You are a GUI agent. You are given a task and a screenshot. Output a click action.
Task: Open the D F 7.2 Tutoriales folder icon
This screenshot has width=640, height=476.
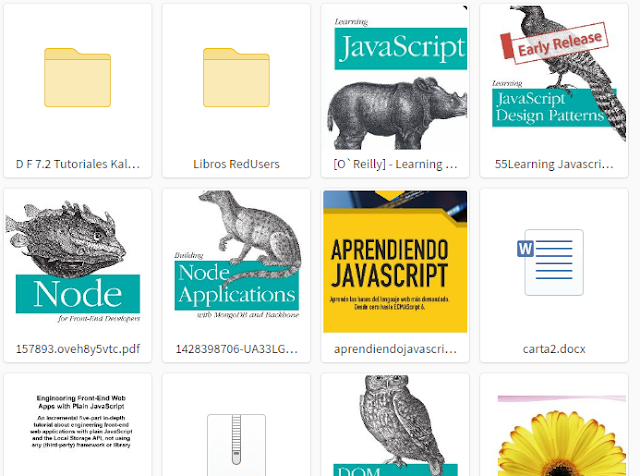[x=78, y=77]
